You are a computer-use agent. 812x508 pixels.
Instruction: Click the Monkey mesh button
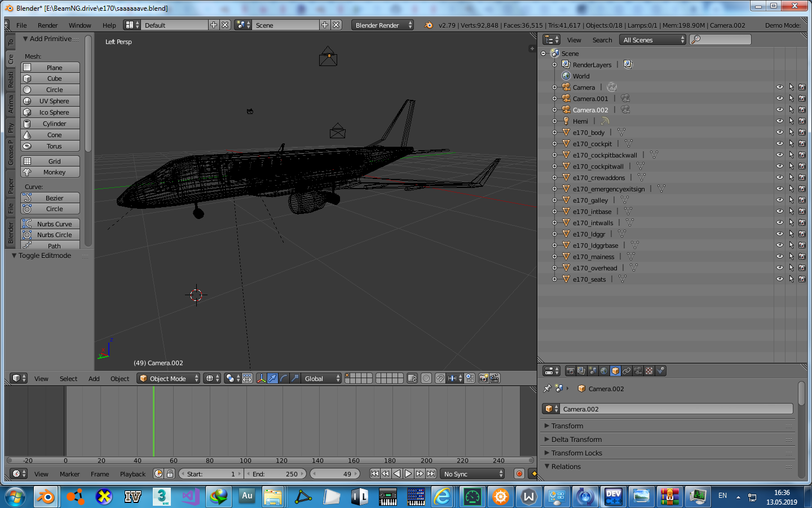point(54,173)
